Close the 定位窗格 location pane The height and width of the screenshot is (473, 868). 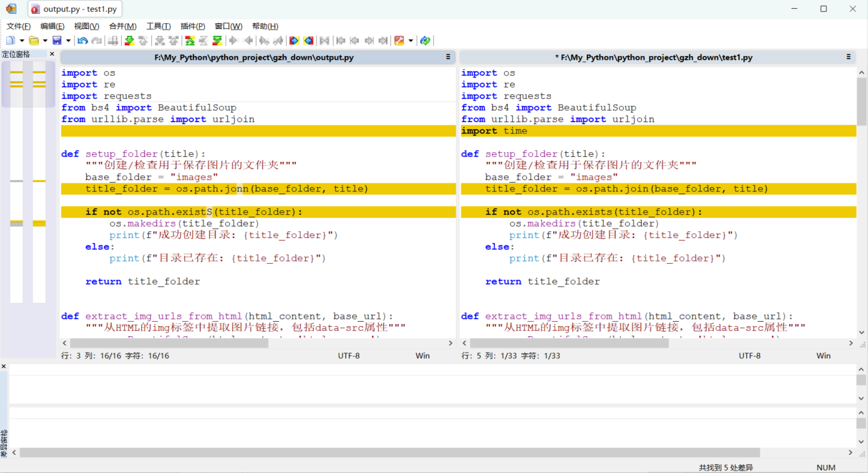click(52, 54)
